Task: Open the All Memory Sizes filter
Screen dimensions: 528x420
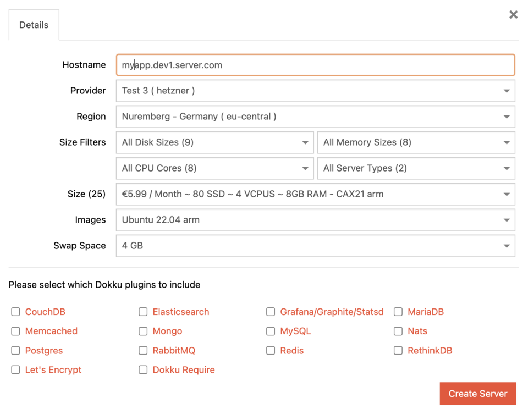Action: (416, 142)
